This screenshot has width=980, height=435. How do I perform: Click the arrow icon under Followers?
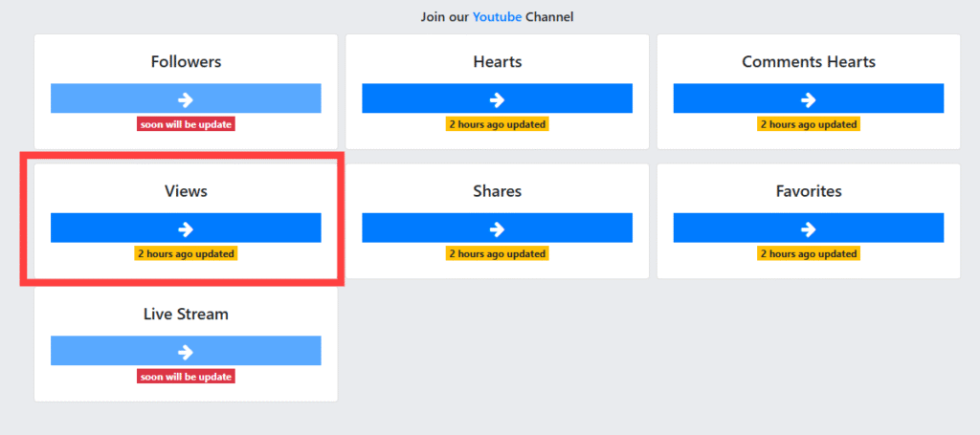pos(186,99)
